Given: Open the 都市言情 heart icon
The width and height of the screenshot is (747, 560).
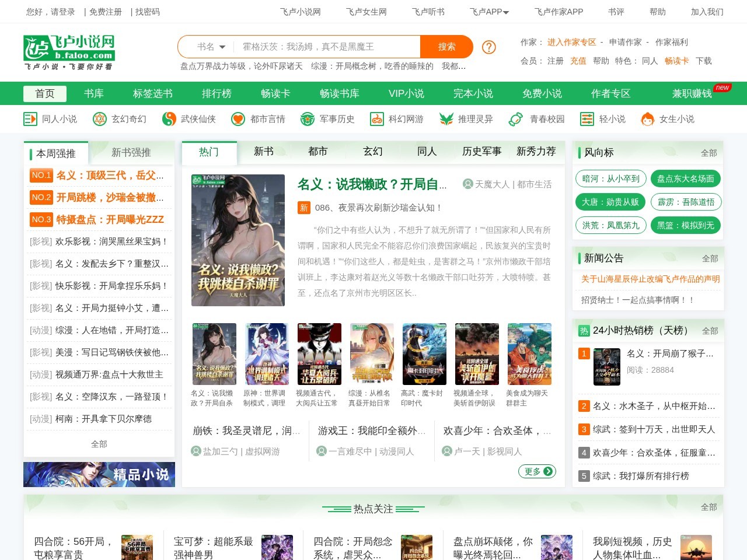Looking at the screenshot, I should pos(238,119).
